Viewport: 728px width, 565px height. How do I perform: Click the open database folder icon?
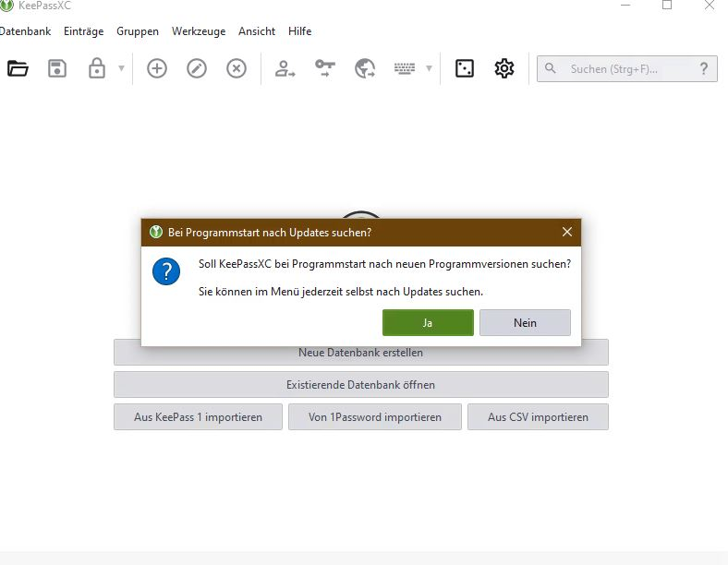(18, 68)
